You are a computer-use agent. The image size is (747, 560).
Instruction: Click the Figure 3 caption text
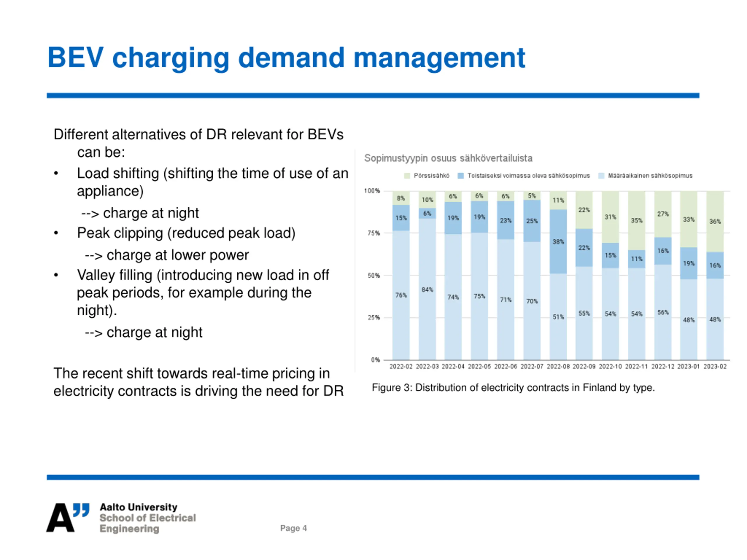point(513,388)
